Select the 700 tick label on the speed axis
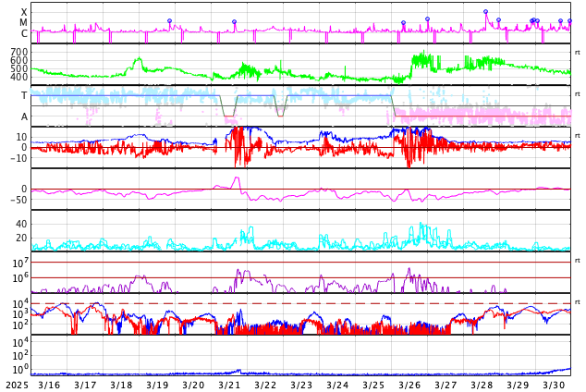586x392 pixels. click(x=19, y=52)
